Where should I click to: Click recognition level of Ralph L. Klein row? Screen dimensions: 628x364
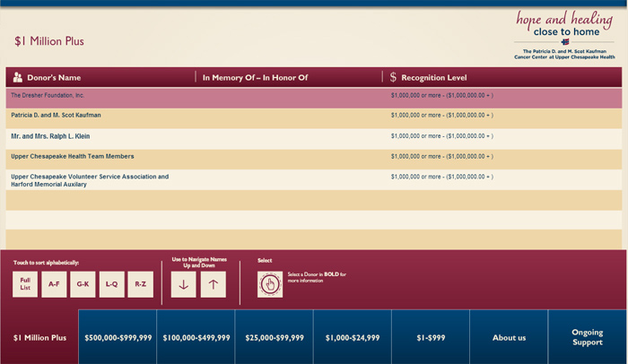[x=442, y=136]
